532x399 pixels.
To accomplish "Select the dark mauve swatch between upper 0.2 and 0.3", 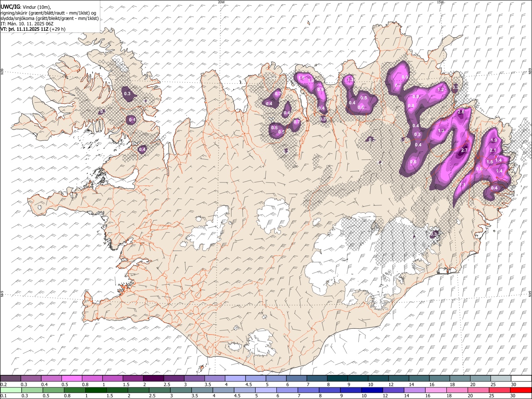I will pos(10,379).
